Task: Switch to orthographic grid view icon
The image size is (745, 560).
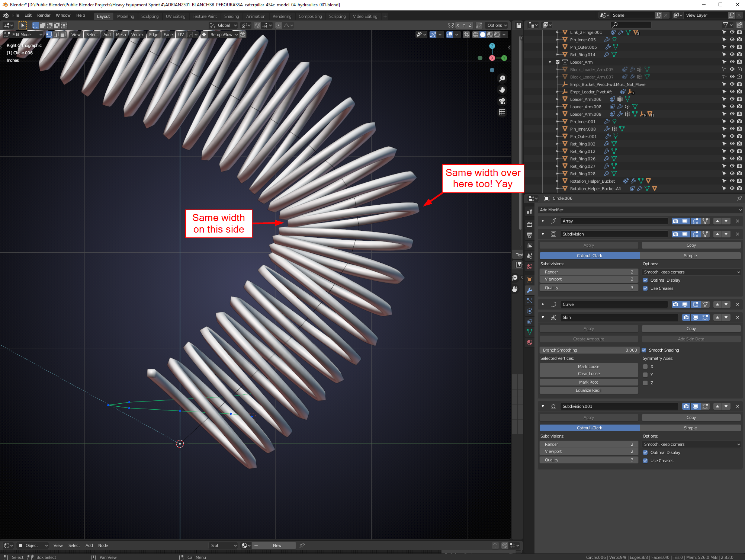Action: click(502, 112)
